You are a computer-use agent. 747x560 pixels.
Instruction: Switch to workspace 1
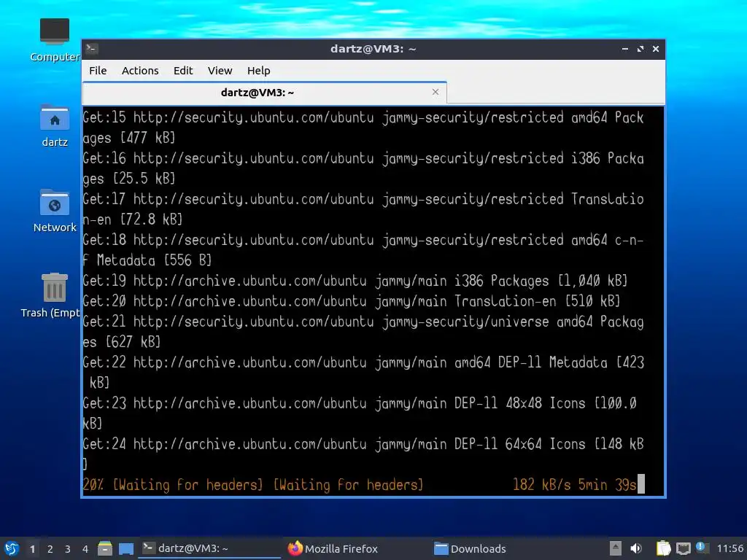tap(32, 549)
